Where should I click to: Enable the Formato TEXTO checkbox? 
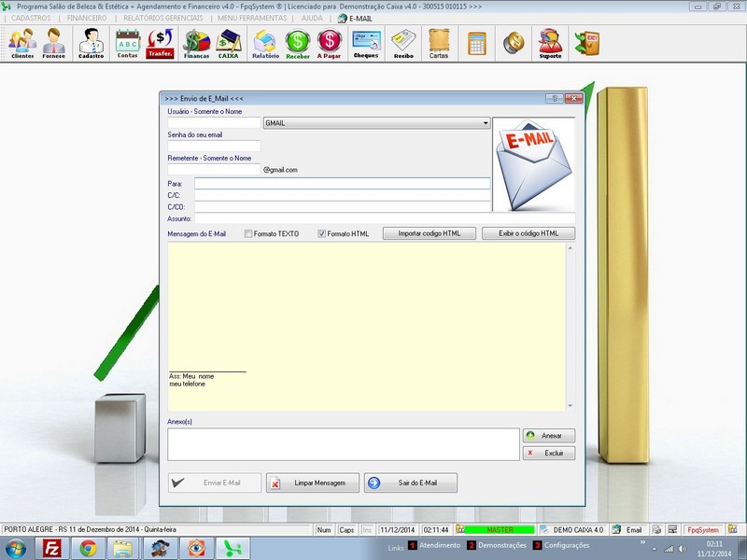pyautogui.click(x=248, y=234)
